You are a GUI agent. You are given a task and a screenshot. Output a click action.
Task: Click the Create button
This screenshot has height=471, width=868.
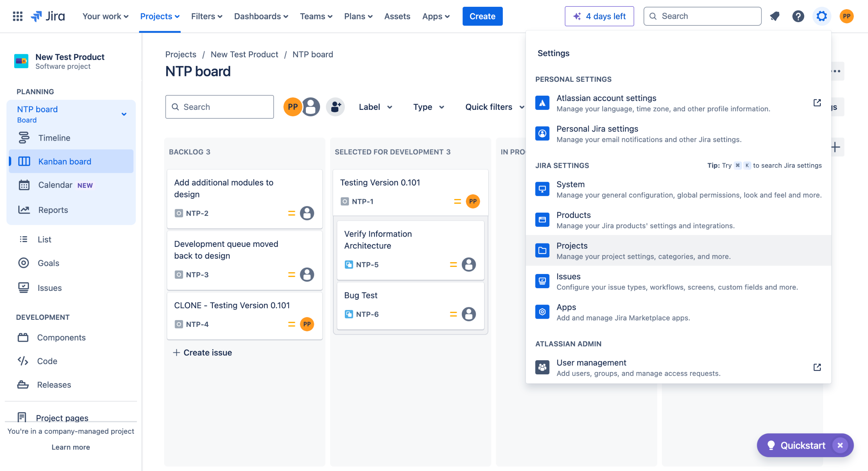[482, 16]
